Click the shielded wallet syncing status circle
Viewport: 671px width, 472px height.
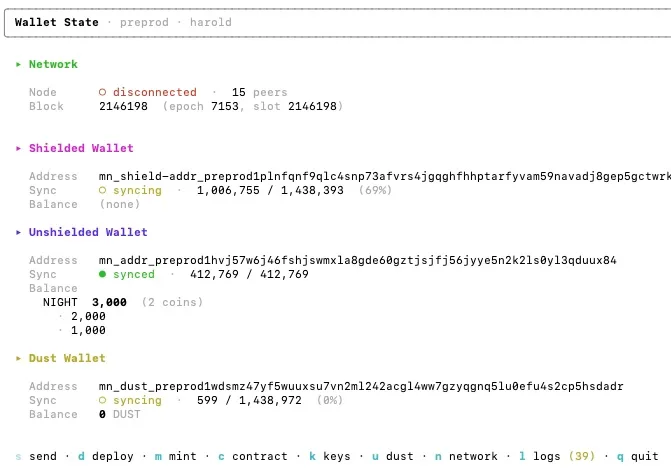[x=102, y=190]
